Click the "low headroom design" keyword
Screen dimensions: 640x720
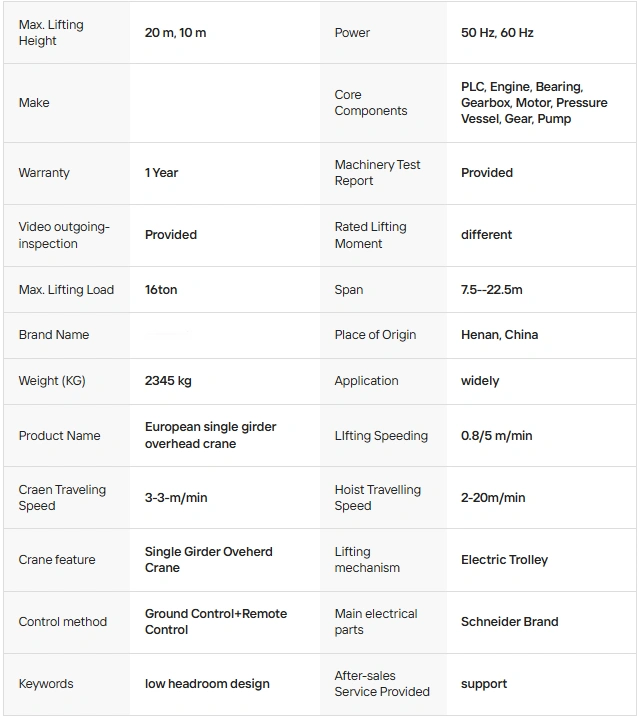click(x=207, y=684)
